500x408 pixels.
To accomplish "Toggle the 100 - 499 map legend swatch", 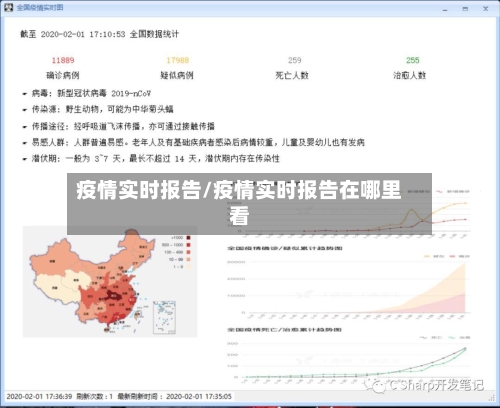I will pos(188,252).
